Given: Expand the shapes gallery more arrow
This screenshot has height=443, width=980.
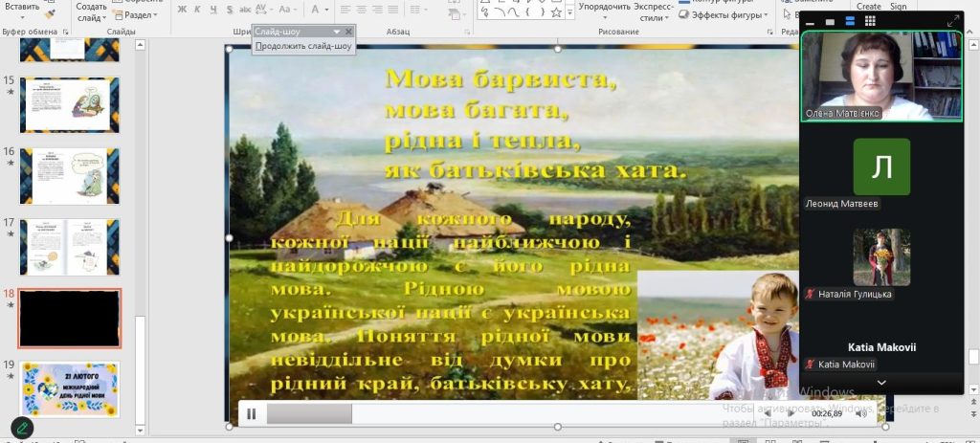Looking at the screenshot, I should click(569, 11).
